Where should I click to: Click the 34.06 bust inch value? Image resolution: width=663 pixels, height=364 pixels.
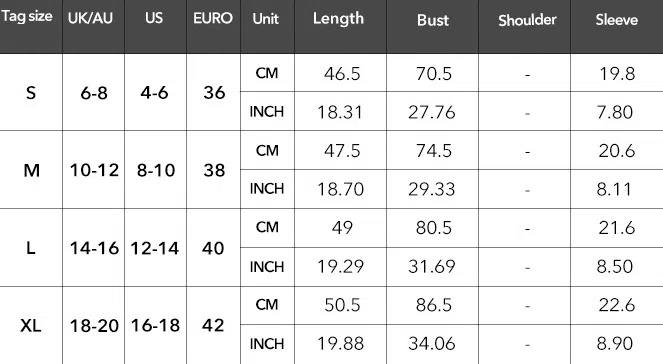[x=432, y=344]
